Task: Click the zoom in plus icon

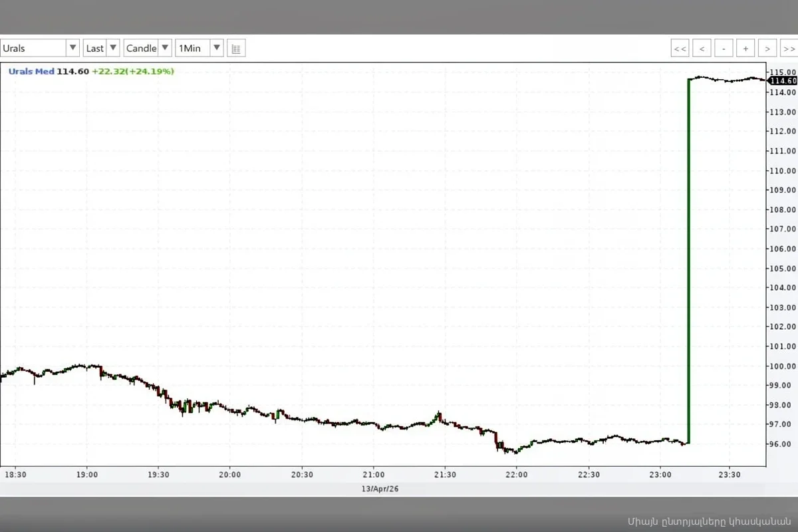Action: click(745, 48)
